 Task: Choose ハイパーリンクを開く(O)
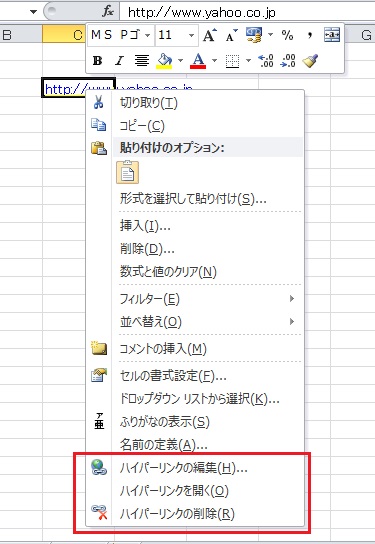[195, 491]
